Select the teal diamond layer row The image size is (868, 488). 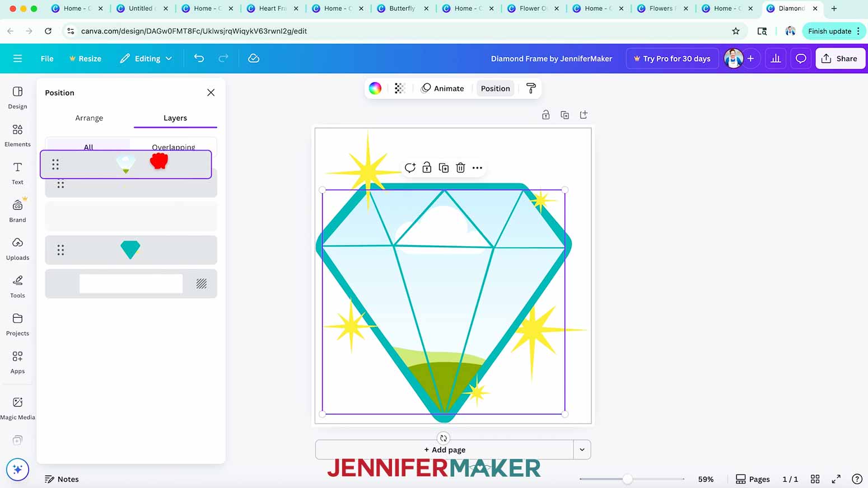click(131, 250)
